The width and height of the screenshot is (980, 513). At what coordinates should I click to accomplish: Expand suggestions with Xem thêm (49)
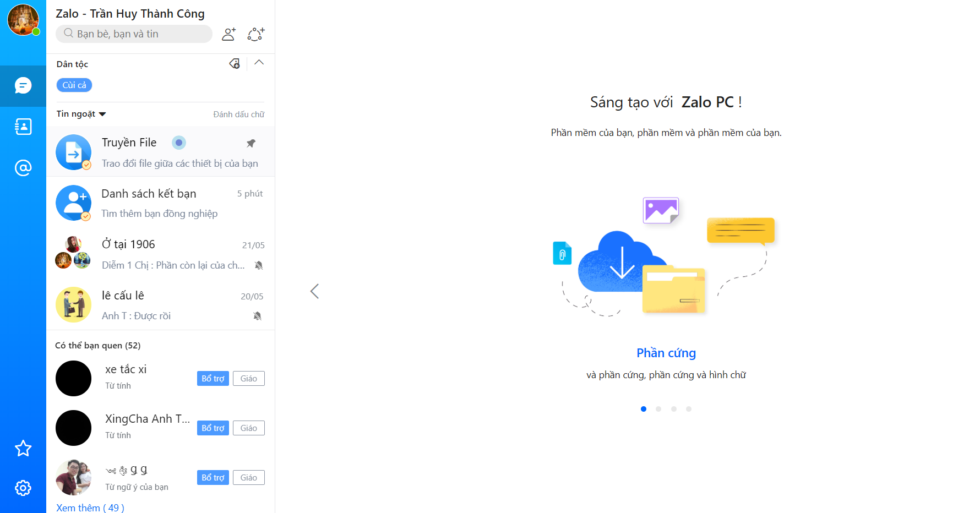coord(90,507)
